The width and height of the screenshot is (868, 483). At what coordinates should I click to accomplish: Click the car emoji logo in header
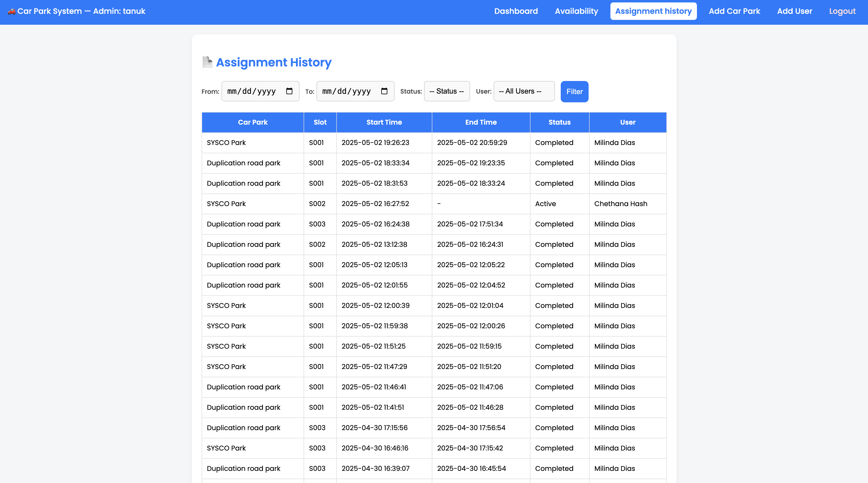point(12,11)
